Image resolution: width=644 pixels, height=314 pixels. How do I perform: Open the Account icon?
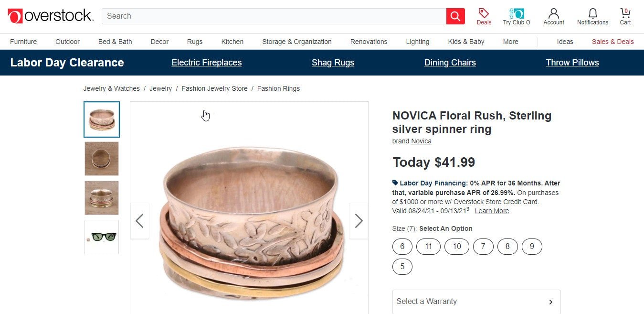point(553,13)
